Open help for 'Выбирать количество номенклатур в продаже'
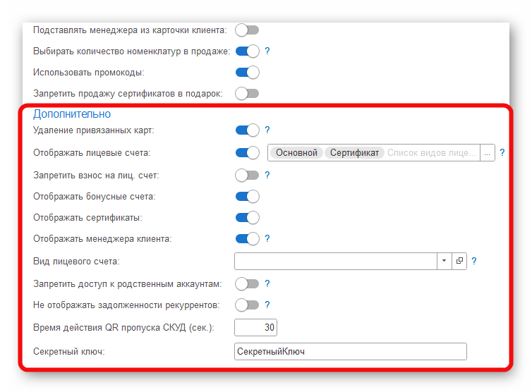532x392 pixels. [x=267, y=51]
